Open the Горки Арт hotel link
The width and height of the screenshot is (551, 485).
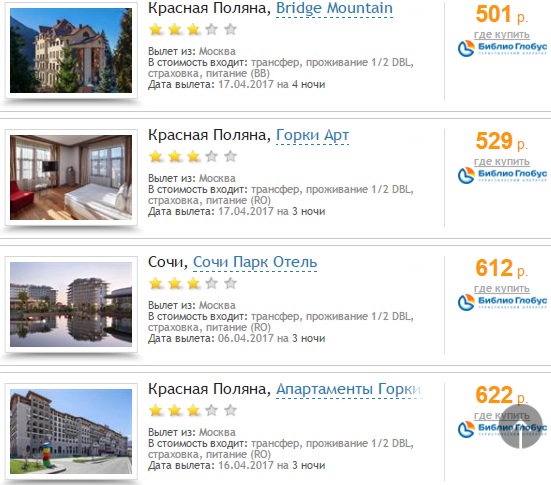pos(312,135)
